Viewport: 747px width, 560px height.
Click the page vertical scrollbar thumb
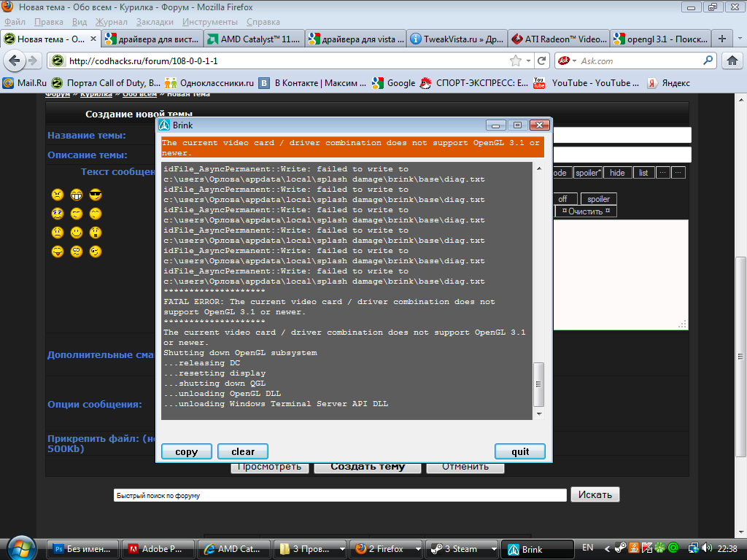(740, 356)
